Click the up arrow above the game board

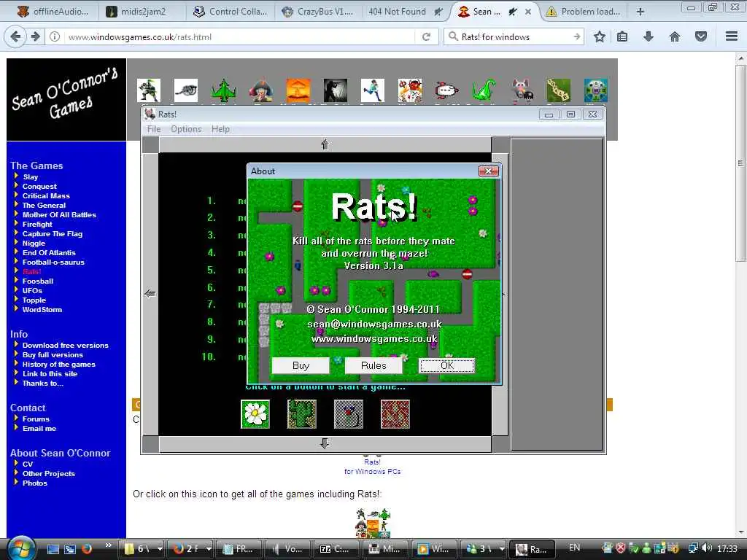tap(325, 144)
